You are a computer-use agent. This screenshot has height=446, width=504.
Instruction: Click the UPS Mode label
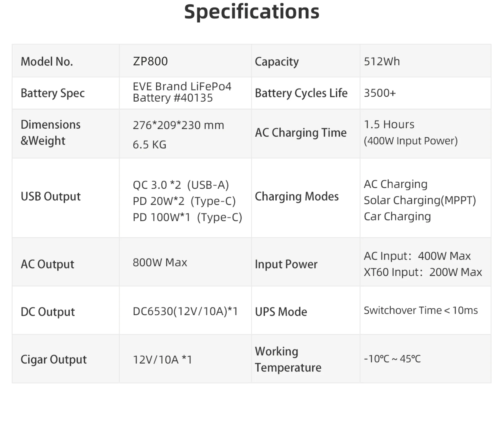pos(281,312)
